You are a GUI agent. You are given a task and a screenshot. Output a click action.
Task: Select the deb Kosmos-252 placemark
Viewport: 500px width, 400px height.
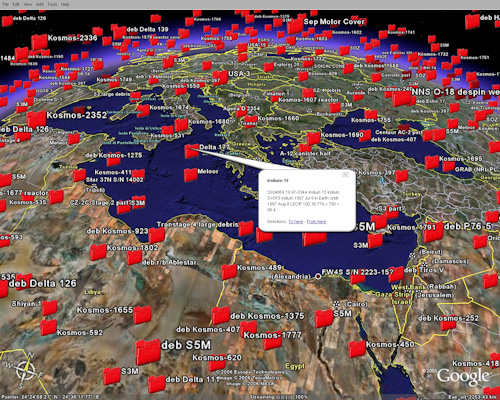(448, 323)
